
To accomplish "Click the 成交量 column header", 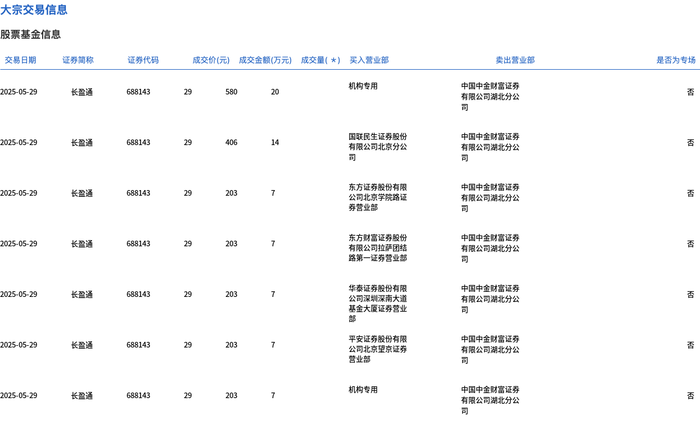I will (x=321, y=60).
